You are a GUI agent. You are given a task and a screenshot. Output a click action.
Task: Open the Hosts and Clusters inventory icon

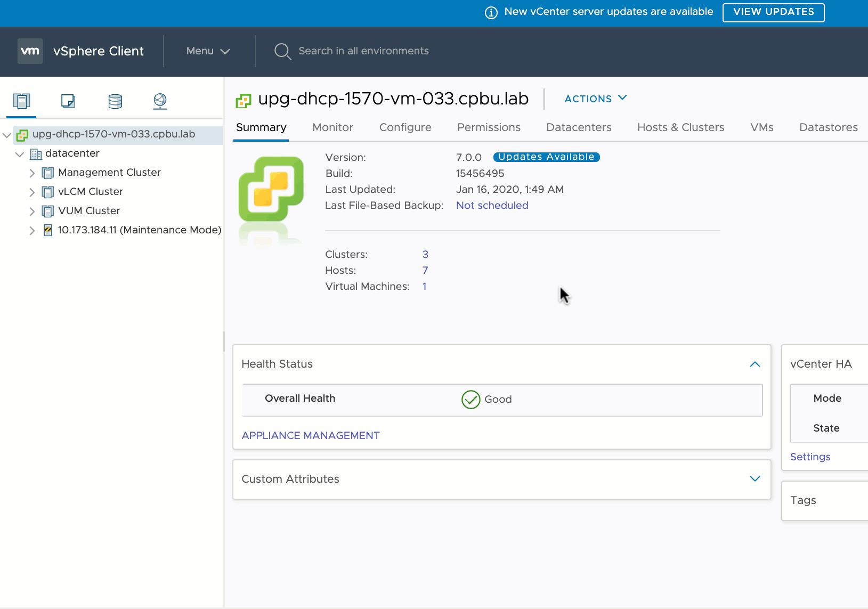click(x=22, y=101)
